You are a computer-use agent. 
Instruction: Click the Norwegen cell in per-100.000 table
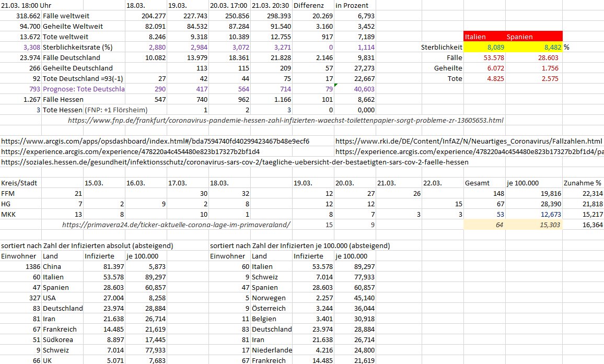pyautogui.click(x=271, y=298)
